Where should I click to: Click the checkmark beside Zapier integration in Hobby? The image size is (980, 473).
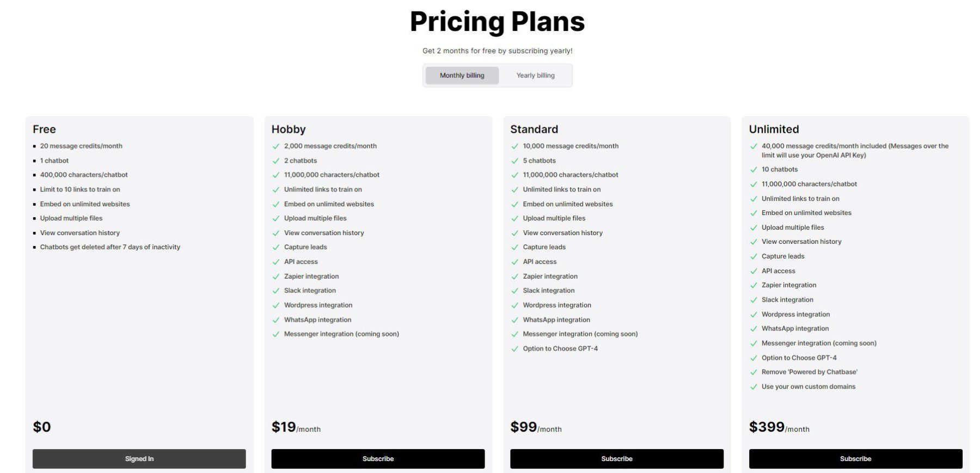(x=275, y=277)
